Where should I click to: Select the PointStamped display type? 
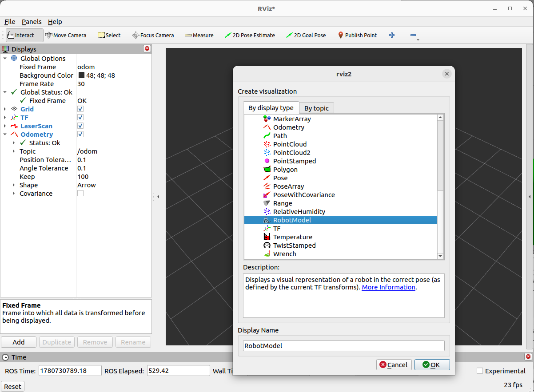(295, 161)
